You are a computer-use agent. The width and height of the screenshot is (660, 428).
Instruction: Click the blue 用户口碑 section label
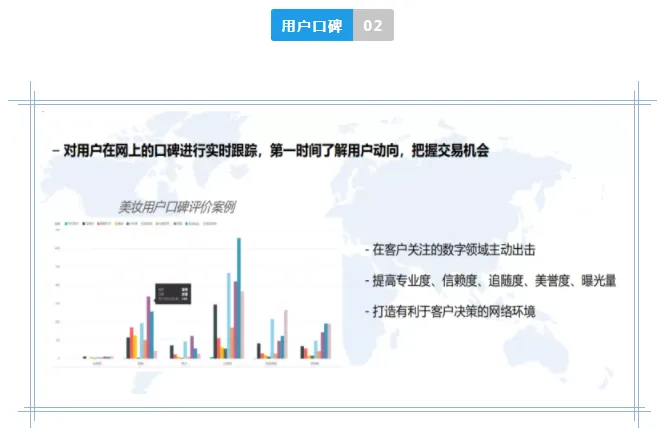(312, 25)
